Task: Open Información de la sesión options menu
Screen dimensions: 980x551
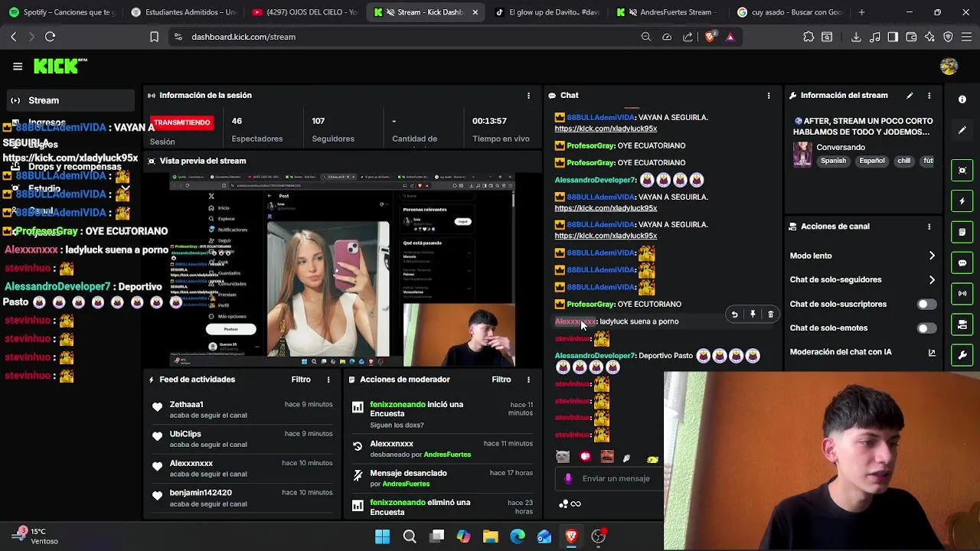Action: tap(528, 96)
